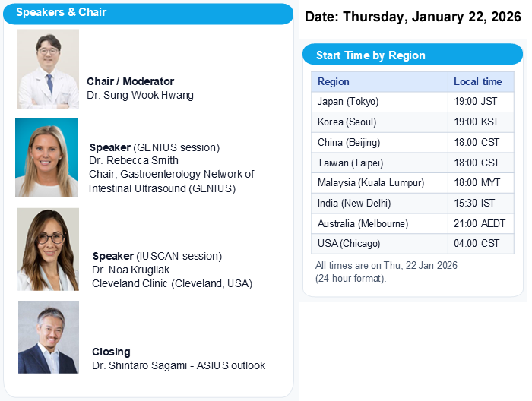
Task: Click the Local time column header
Action: point(477,82)
